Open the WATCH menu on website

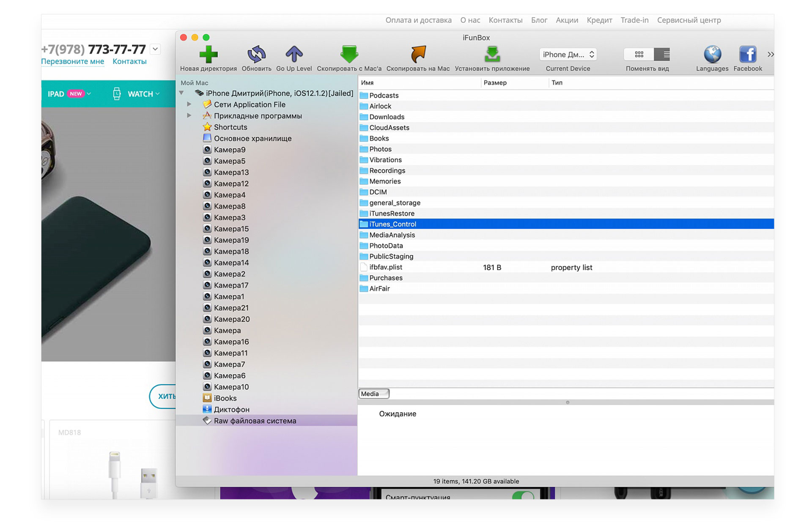(136, 94)
